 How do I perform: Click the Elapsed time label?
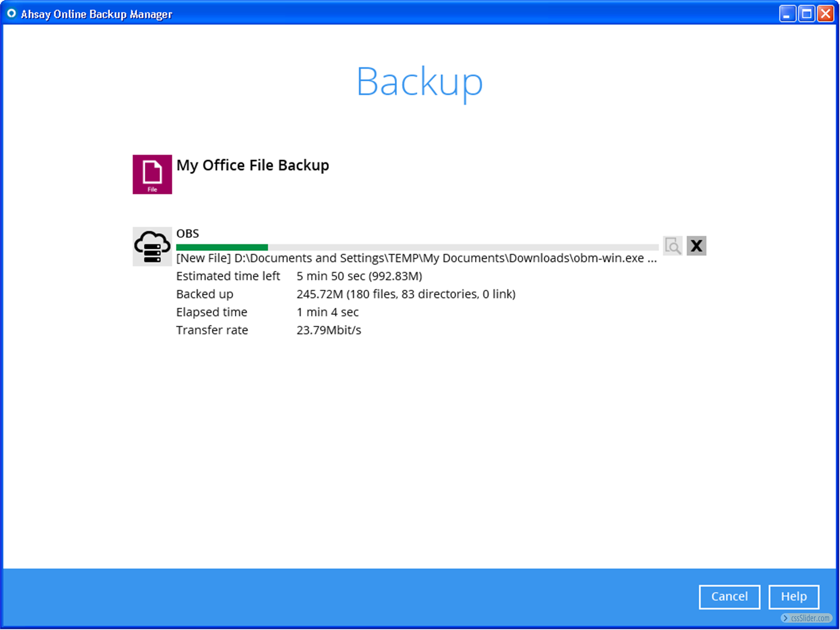point(212,312)
